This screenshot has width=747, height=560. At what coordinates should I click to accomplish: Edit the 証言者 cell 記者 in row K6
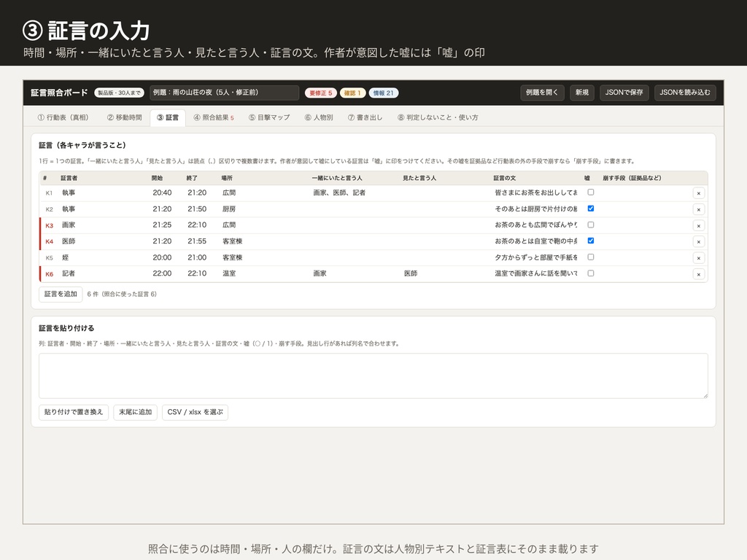point(104,274)
